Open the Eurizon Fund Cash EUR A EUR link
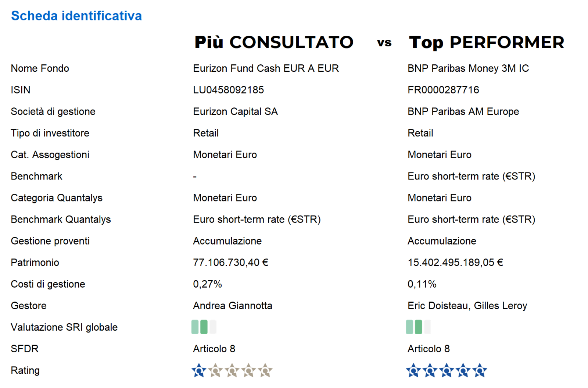588x388 pixels. tap(266, 68)
